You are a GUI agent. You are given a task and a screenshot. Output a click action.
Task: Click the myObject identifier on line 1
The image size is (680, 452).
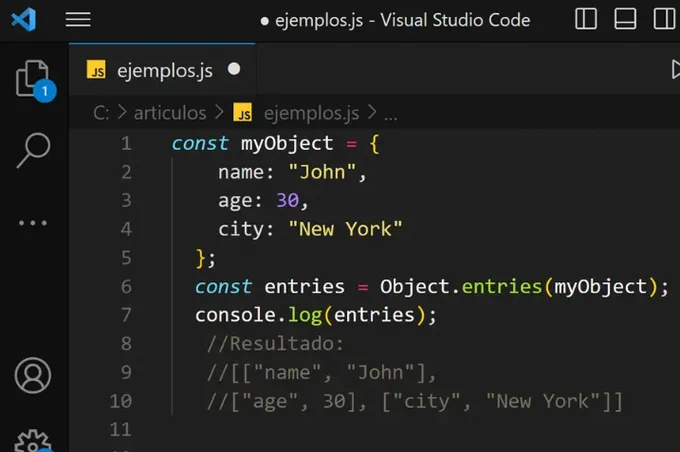(x=287, y=144)
